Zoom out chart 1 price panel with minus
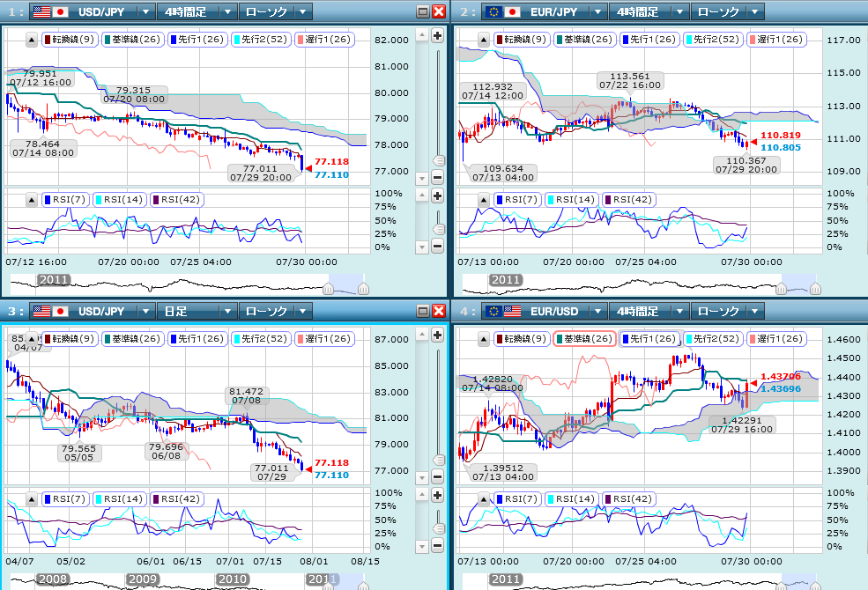The image size is (868, 590). pyautogui.click(x=437, y=178)
